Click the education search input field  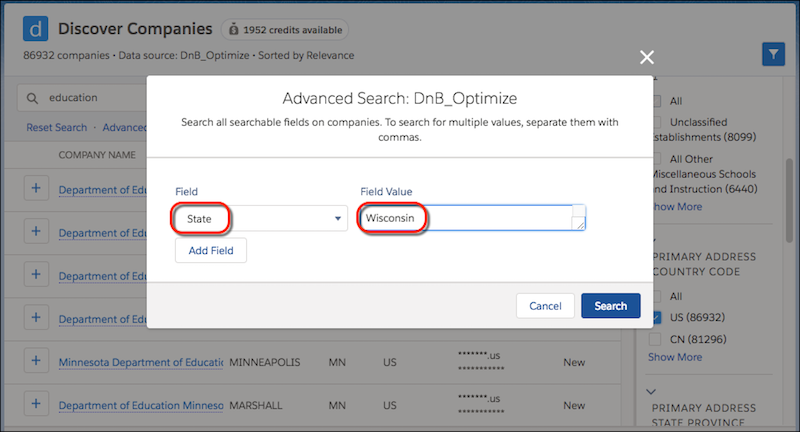(82, 97)
